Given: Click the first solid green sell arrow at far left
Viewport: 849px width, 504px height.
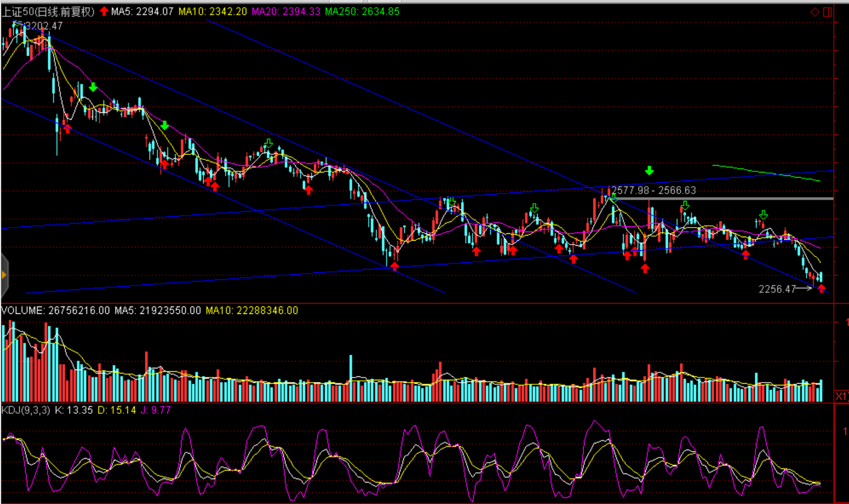Looking at the screenshot, I should click(93, 87).
